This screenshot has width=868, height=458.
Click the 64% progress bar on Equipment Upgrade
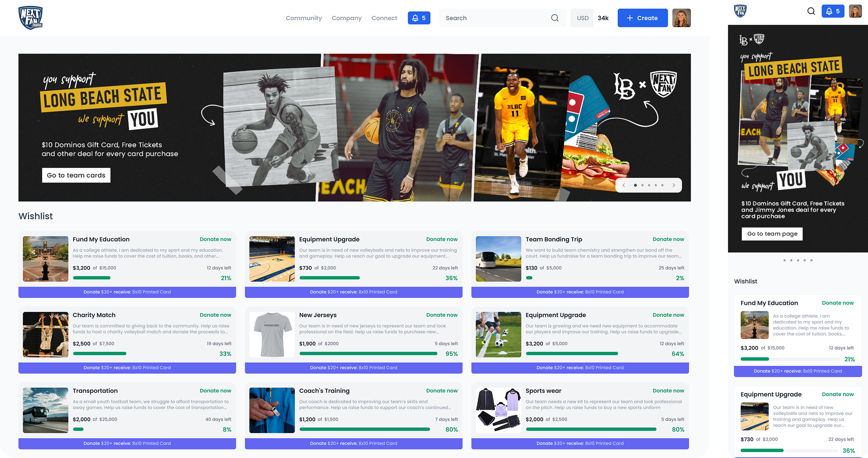click(572, 353)
